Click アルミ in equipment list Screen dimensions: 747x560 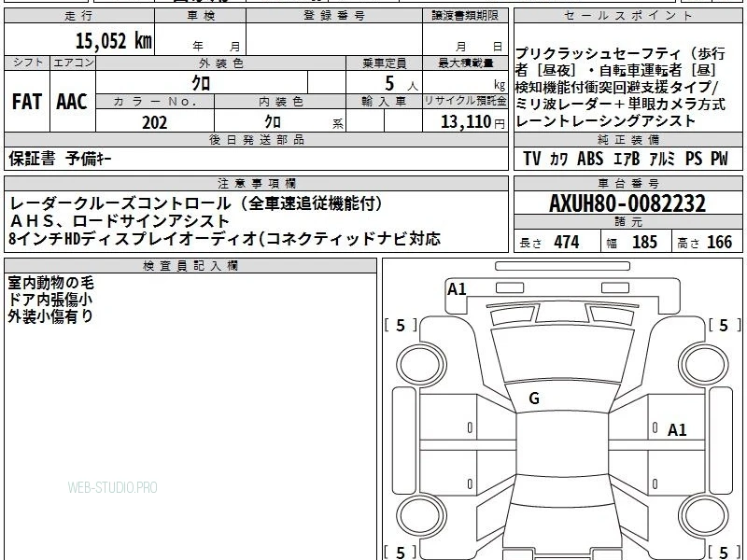(x=662, y=159)
